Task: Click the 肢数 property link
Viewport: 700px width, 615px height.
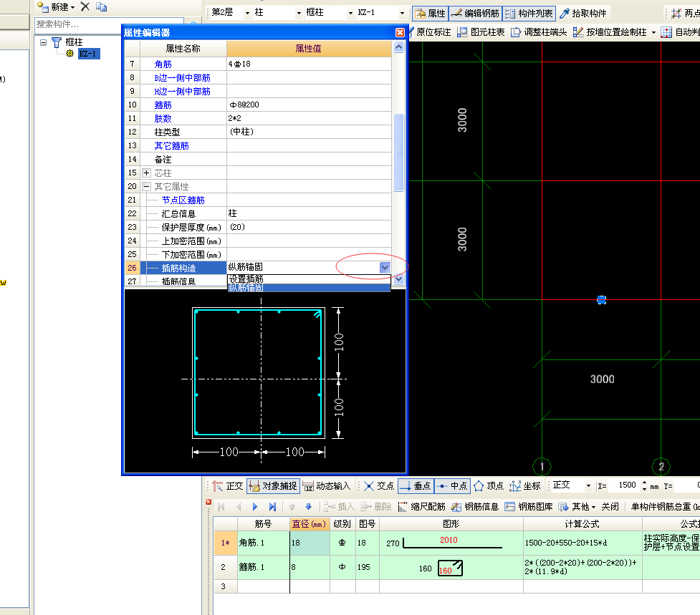Action: pos(163,119)
